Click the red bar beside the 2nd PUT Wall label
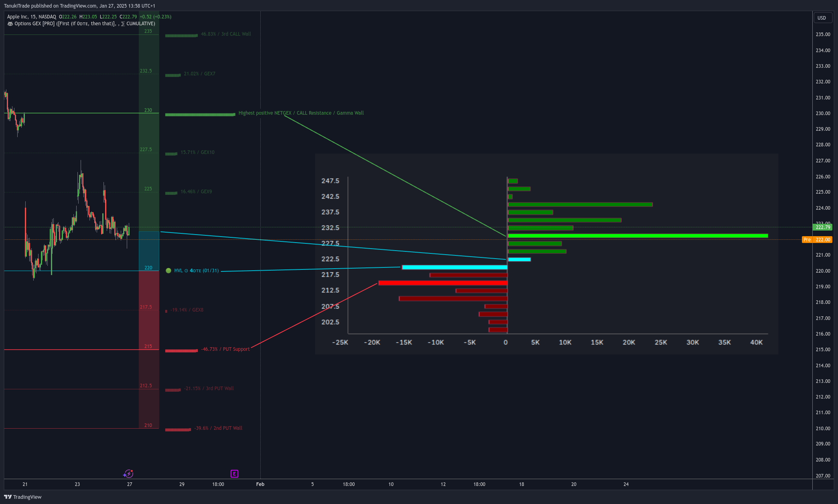The image size is (838, 504). [178, 430]
